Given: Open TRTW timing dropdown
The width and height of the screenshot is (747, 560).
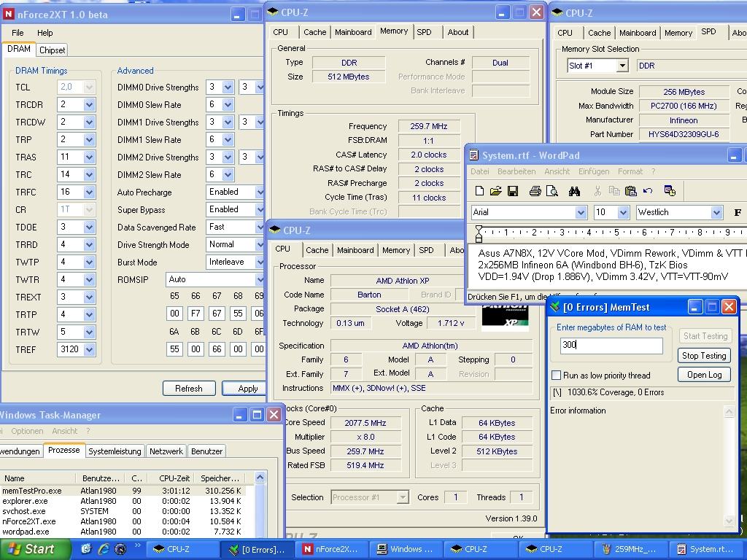Looking at the screenshot, I should click(x=89, y=332).
